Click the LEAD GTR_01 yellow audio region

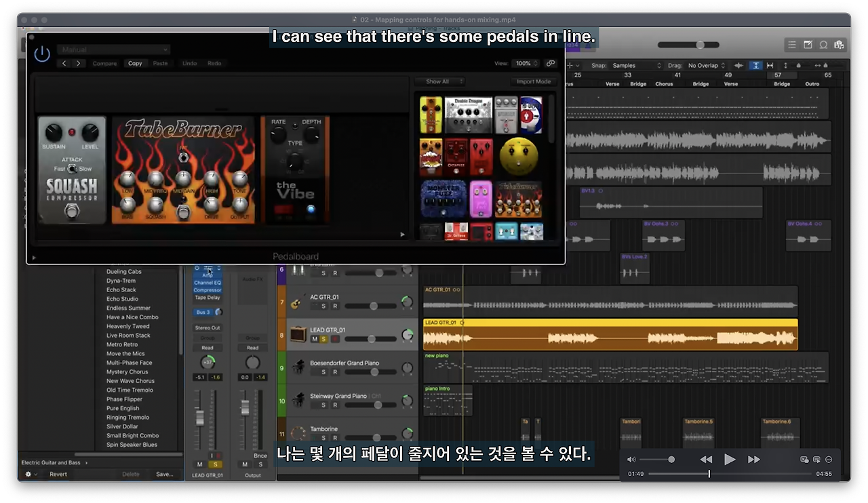click(610, 334)
